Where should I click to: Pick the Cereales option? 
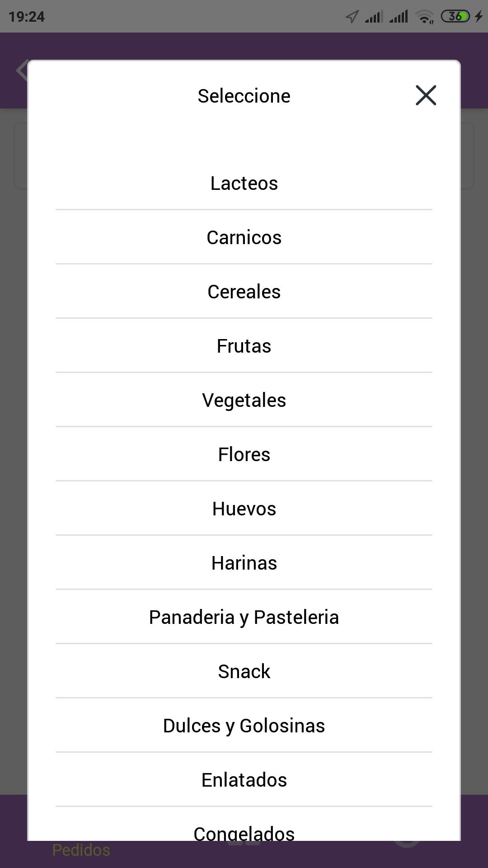[244, 292]
